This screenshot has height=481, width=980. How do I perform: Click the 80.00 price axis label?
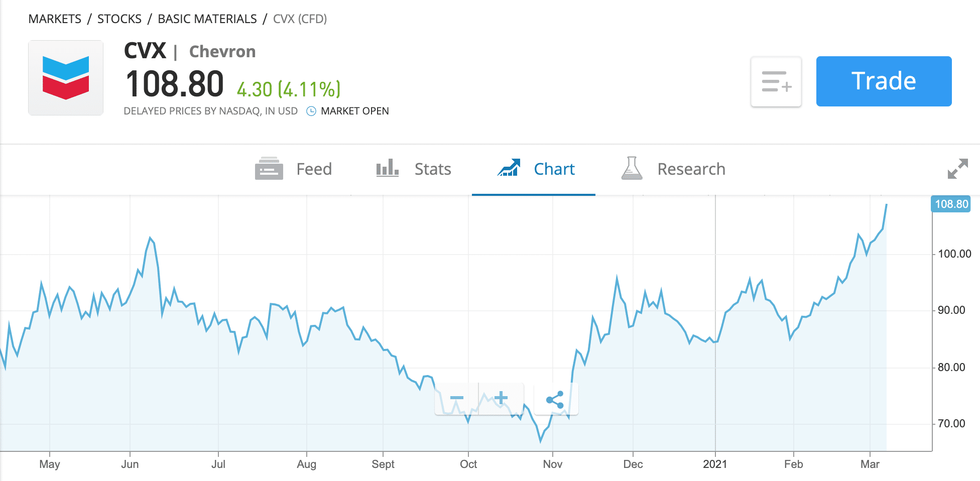pos(951,368)
